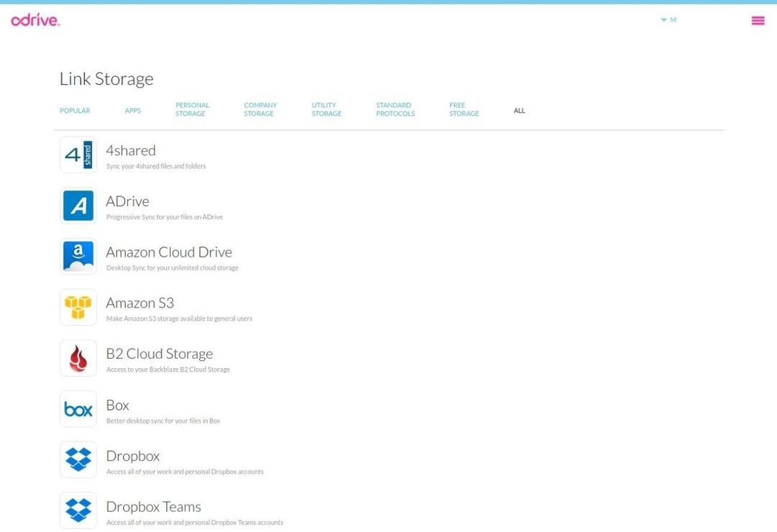Switch to the Apps tab

click(x=133, y=111)
